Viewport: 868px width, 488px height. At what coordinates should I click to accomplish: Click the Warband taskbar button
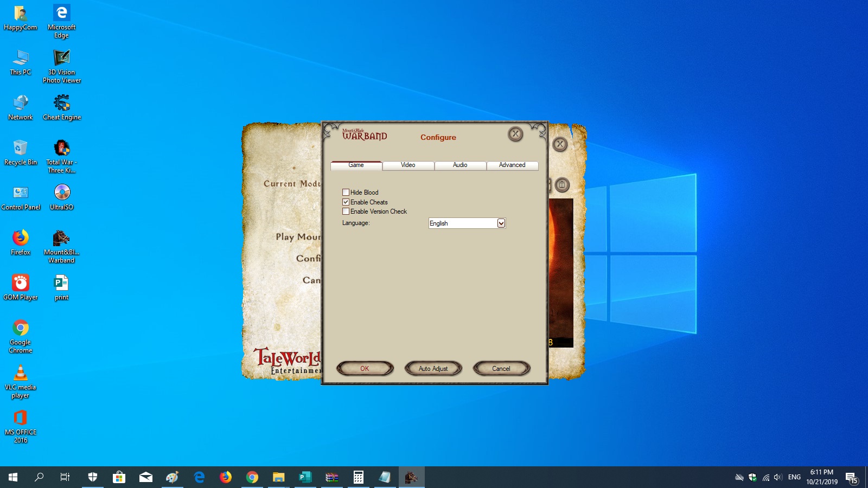[412, 477]
